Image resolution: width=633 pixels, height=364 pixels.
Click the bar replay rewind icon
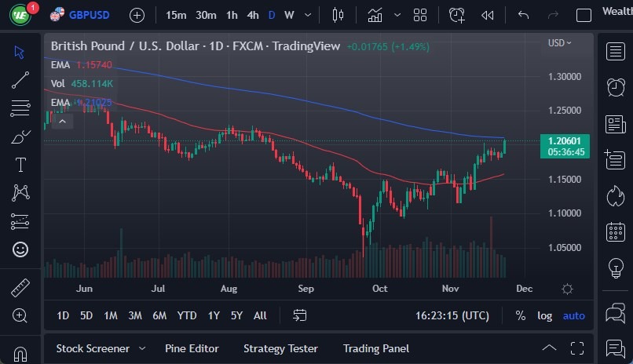click(x=488, y=15)
